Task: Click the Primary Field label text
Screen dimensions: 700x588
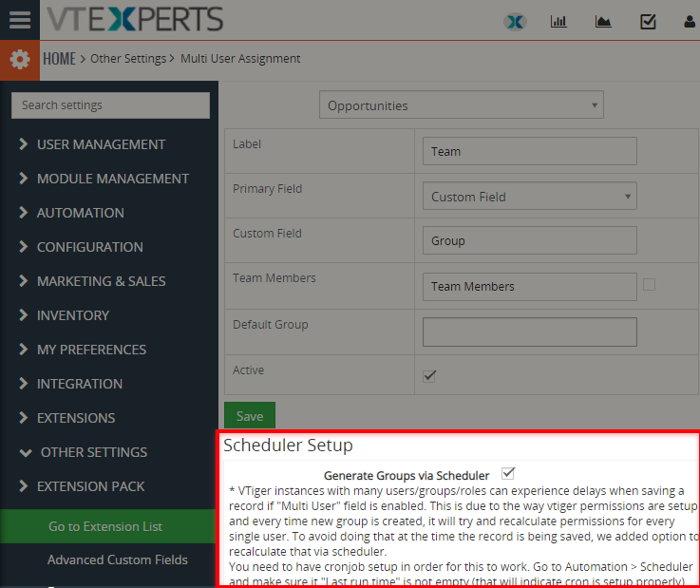Action: [x=267, y=189]
